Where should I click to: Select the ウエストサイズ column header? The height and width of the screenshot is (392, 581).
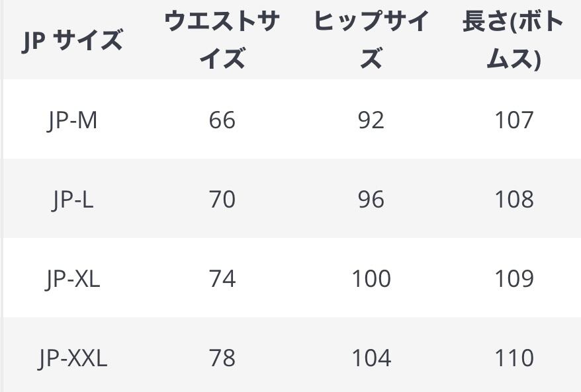pyautogui.click(x=222, y=41)
